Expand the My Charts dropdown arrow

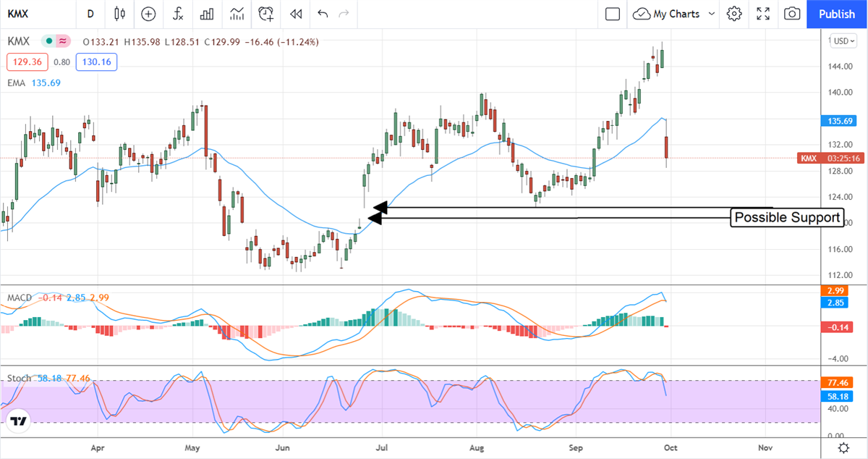pyautogui.click(x=712, y=14)
